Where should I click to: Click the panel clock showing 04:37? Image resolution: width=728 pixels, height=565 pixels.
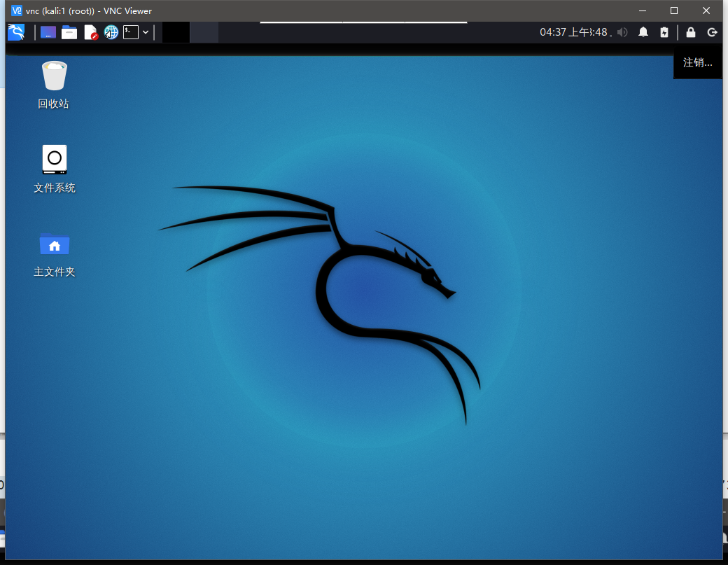(575, 32)
